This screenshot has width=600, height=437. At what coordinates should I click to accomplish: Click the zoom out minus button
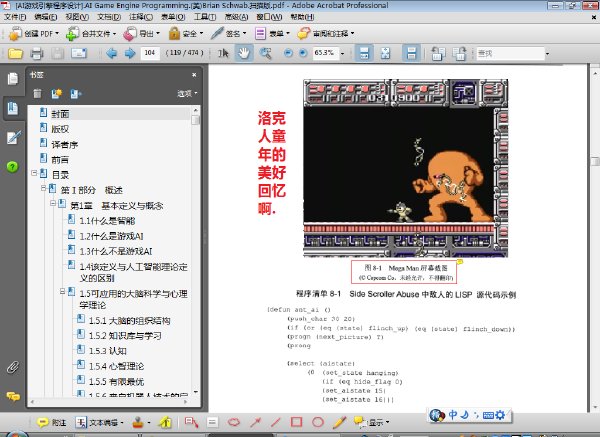coord(288,53)
